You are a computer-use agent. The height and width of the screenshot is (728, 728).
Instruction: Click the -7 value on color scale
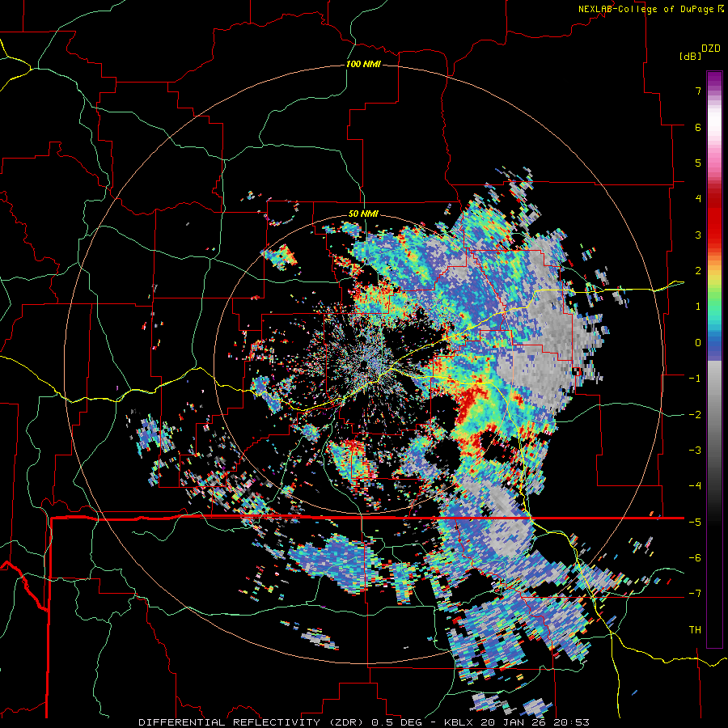coord(695,594)
